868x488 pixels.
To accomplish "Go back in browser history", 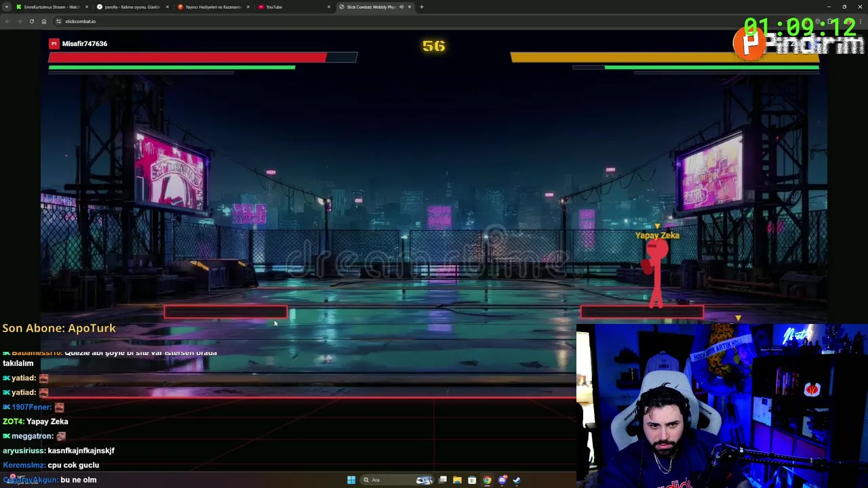I will [x=7, y=21].
